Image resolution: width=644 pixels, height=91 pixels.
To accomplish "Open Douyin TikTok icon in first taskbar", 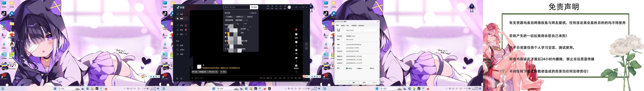I will pyautogui.click(x=97, y=88).
